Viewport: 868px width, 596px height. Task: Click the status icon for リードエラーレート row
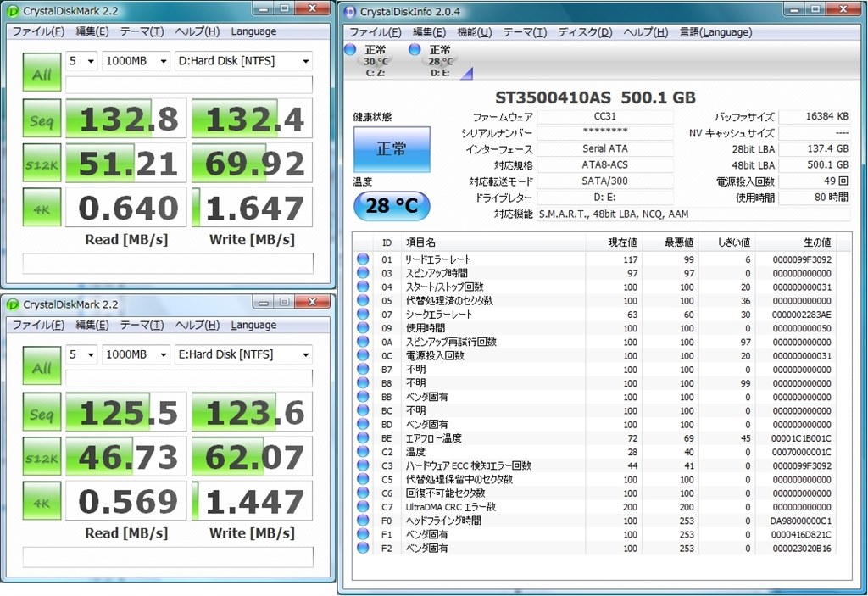pyautogui.click(x=363, y=259)
